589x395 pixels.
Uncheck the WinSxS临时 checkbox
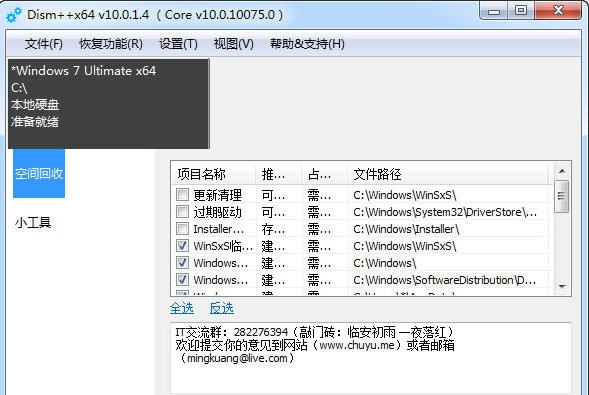click(x=183, y=246)
